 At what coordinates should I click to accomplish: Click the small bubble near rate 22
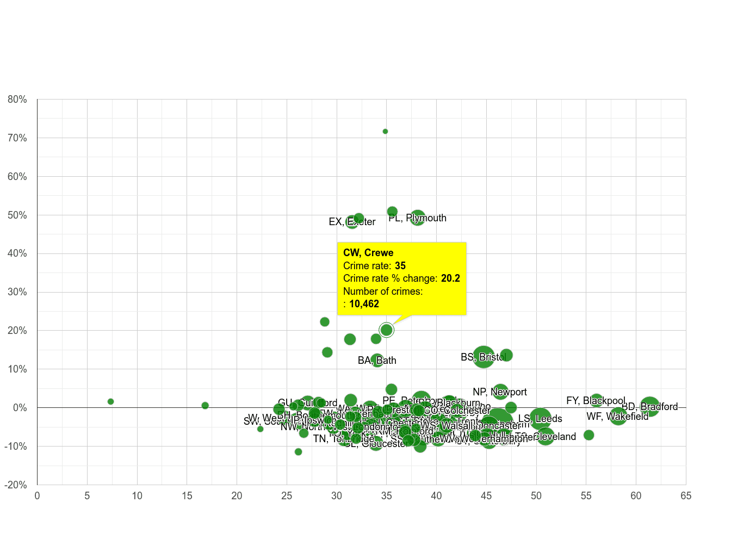[260, 429]
